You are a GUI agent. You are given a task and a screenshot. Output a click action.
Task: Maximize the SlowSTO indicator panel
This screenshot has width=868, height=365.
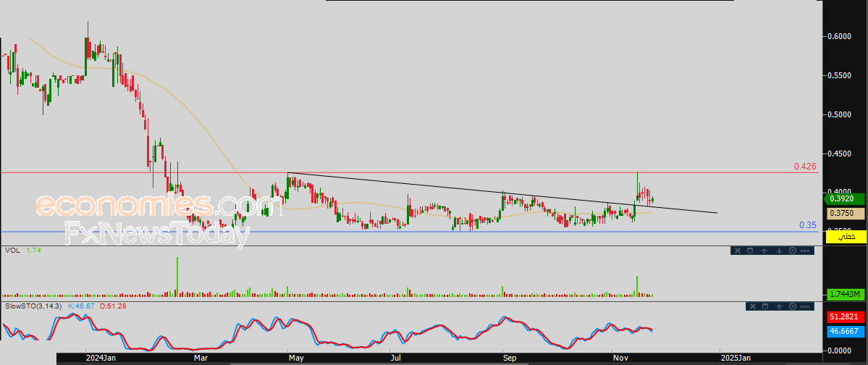point(765,306)
